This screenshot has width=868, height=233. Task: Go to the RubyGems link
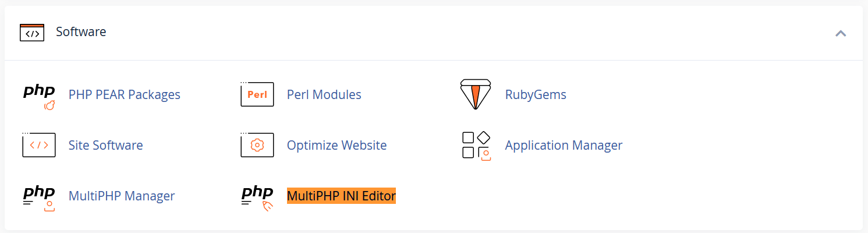click(536, 94)
